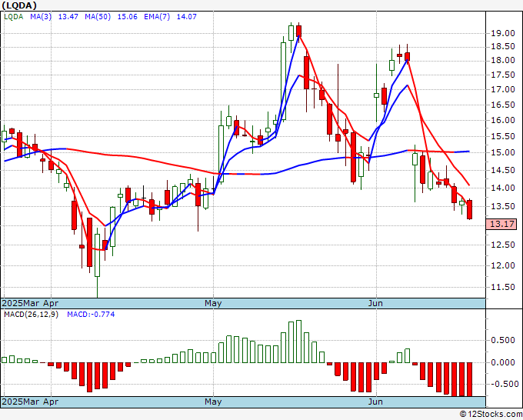Viewport: 523px width, 420px height.
Task: Click the 12.50 price axis label
Action: [503, 245]
